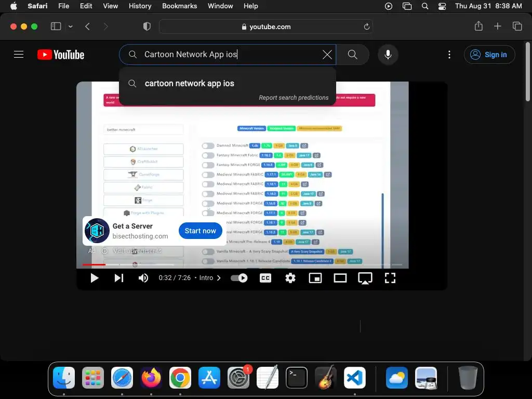Viewport: 532px width, 399px height.
Task: Enable theater mode
Action: (x=340, y=278)
